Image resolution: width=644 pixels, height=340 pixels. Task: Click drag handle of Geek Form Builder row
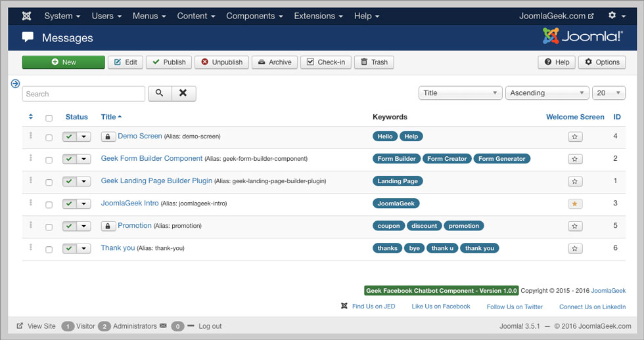click(x=31, y=158)
